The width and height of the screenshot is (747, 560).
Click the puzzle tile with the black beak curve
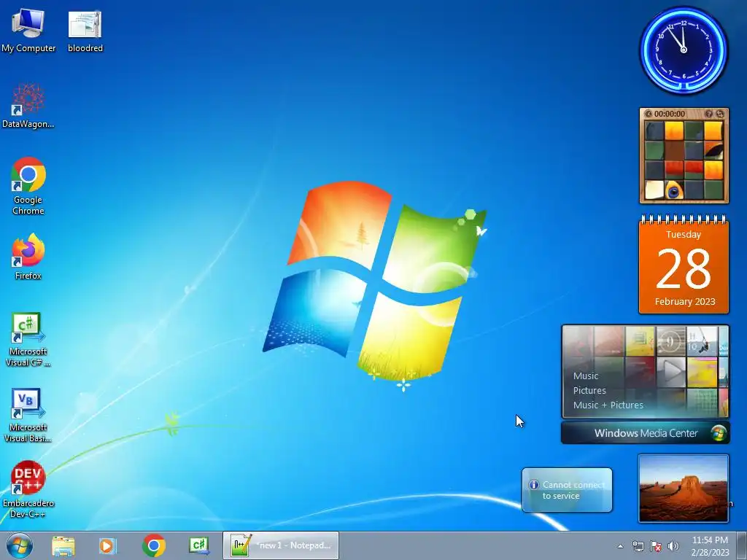[713, 150]
